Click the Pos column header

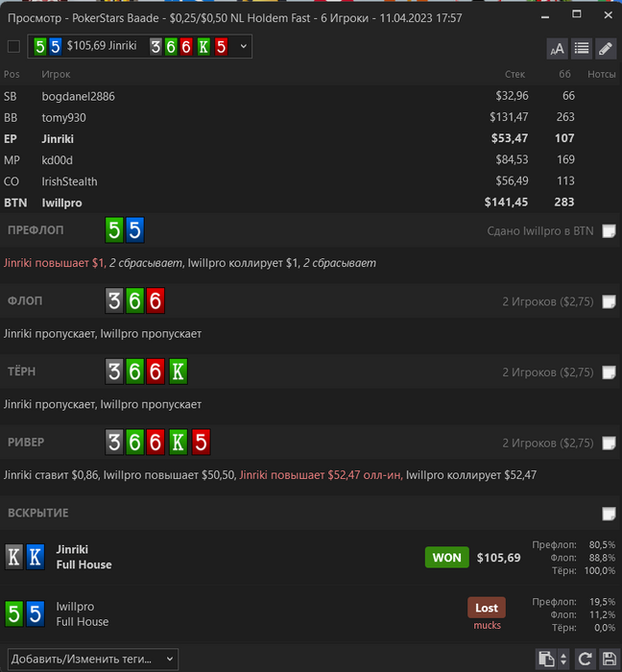coord(12,74)
